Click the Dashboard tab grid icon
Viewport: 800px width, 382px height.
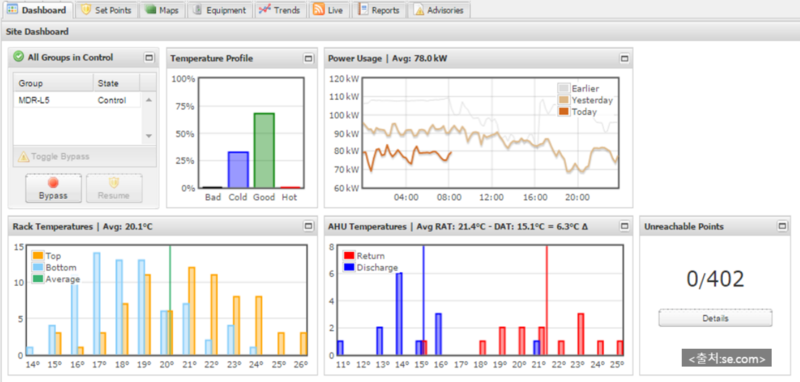pos(12,10)
